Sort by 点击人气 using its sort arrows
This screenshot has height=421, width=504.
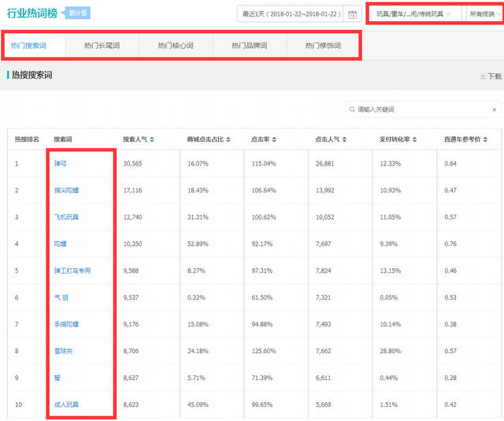pyautogui.click(x=344, y=140)
